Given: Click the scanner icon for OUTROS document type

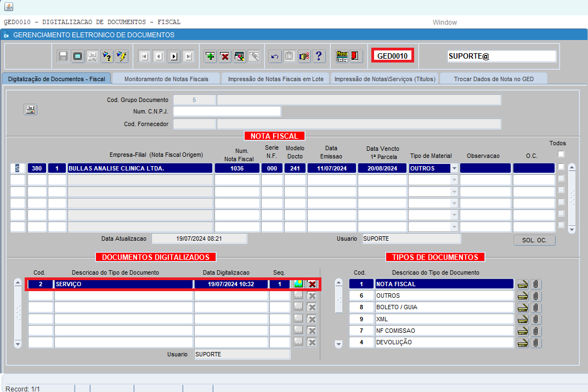Looking at the screenshot, I should [523, 296].
